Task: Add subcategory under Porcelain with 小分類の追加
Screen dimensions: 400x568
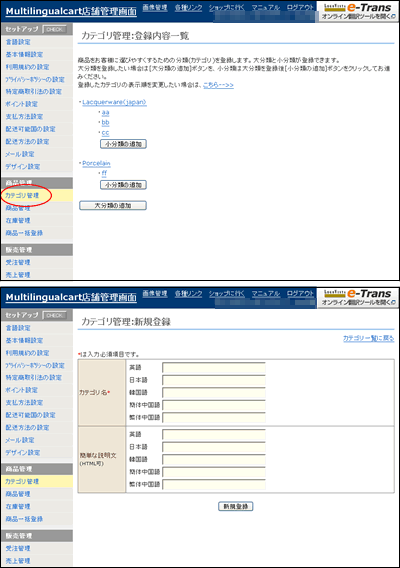Action: [x=123, y=185]
